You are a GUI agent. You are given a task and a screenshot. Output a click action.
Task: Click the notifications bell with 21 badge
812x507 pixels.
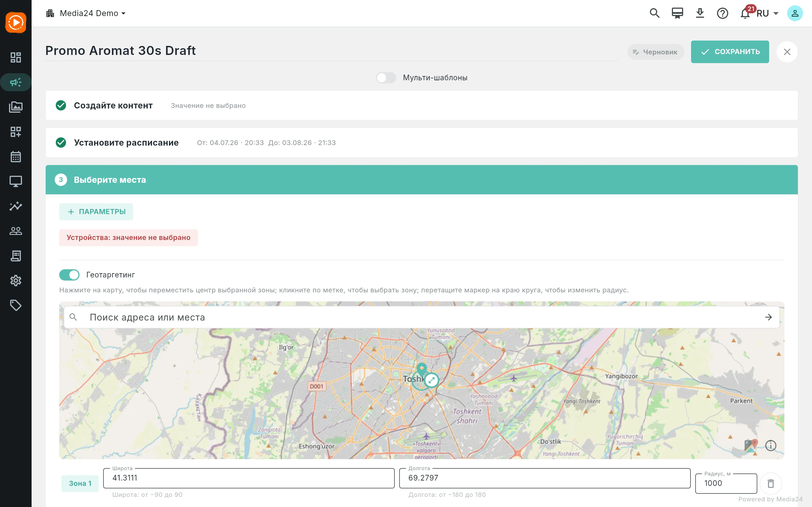[x=745, y=14]
